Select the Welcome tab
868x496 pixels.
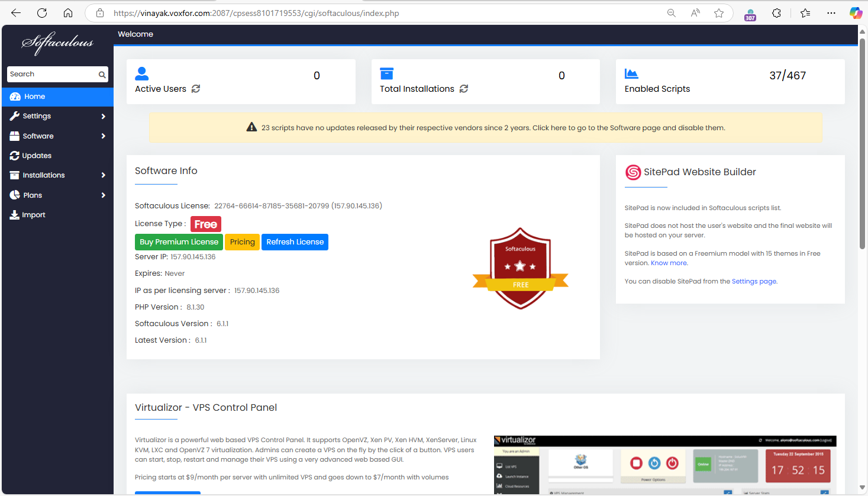135,34
